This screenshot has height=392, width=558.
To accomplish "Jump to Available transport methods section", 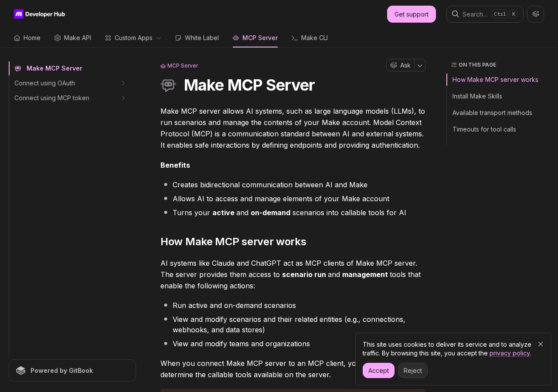I will pos(492,113).
